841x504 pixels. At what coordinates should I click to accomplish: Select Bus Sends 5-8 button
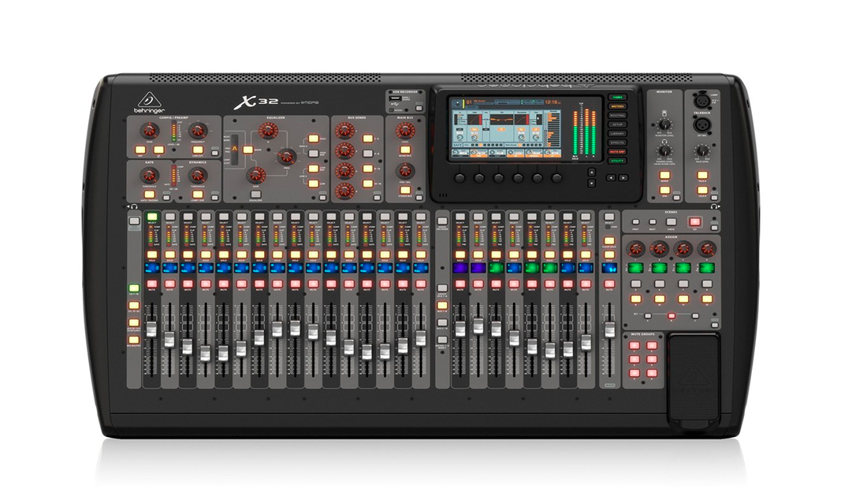[x=367, y=154]
